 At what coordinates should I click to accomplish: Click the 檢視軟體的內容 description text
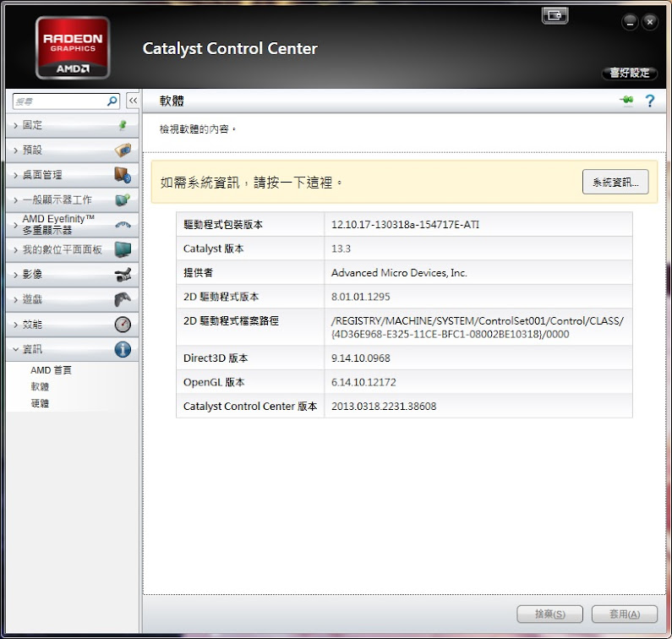pyautogui.click(x=198, y=129)
